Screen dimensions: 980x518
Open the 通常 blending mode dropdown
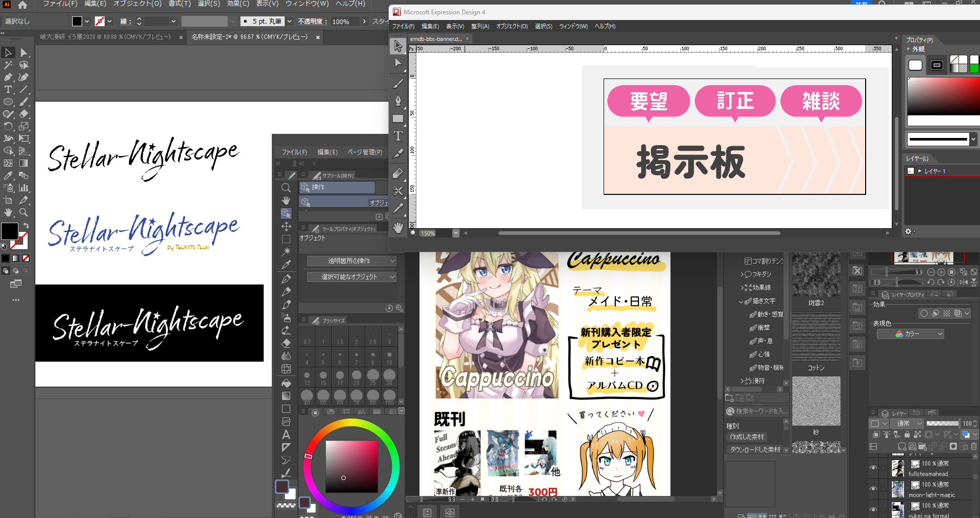pos(908,423)
